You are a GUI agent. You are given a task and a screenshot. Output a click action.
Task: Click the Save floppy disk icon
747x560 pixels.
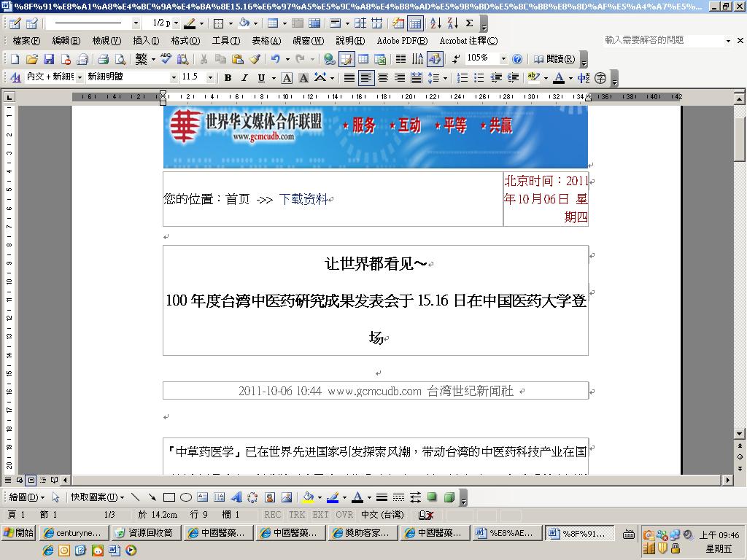49,59
